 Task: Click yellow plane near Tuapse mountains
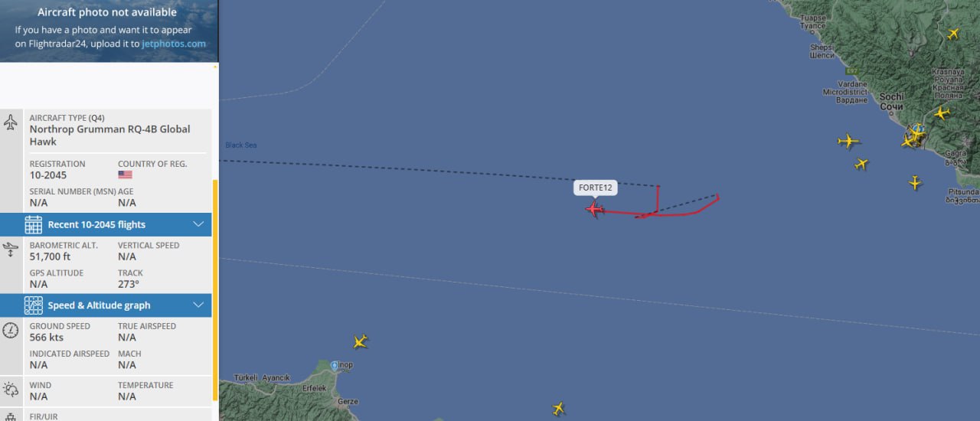(953, 34)
